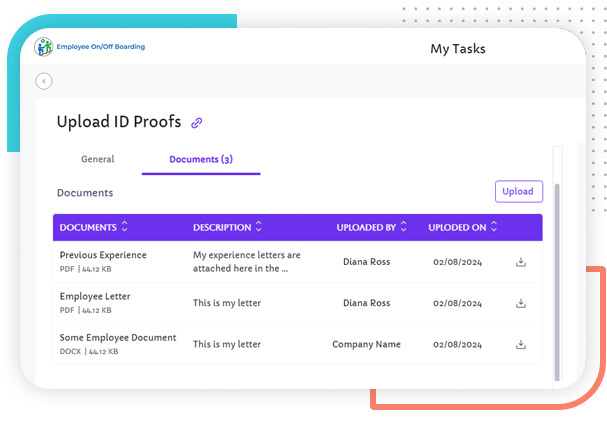Click the back arrow circle button
The height and width of the screenshot is (424, 607).
(44, 81)
